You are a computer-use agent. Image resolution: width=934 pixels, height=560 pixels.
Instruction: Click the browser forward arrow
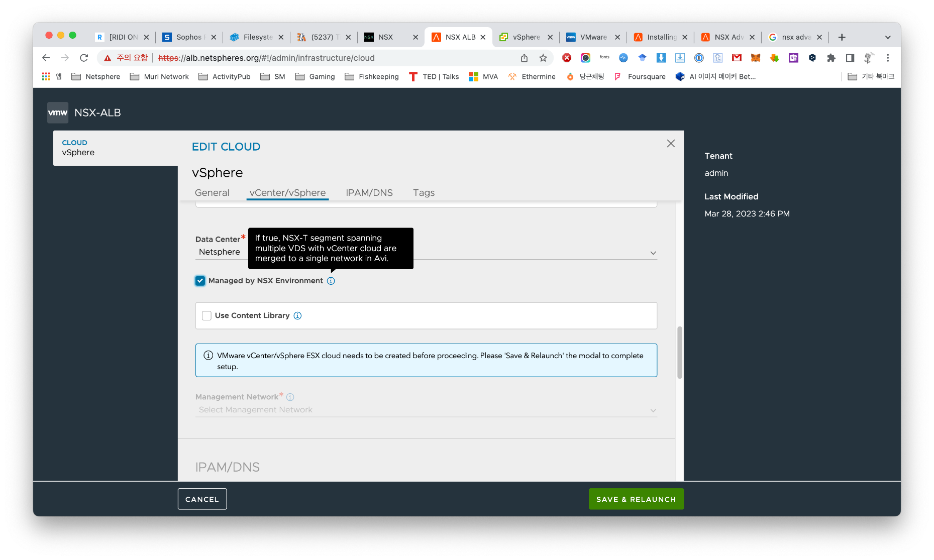65,58
